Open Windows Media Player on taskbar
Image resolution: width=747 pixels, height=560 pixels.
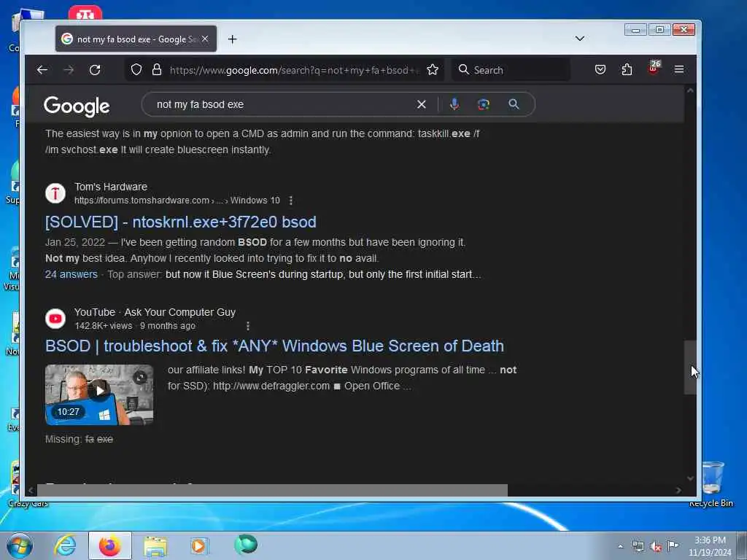click(x=199, y=545)
